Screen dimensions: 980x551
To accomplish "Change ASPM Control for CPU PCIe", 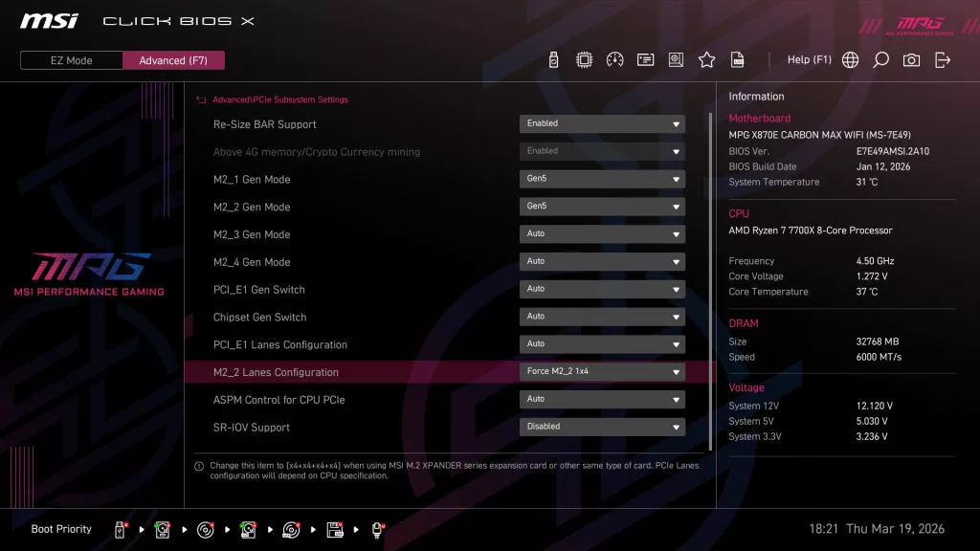I will 602,399.
